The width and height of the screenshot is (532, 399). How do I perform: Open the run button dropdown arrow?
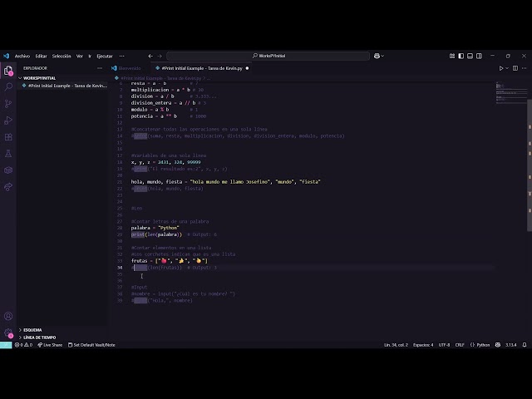pyautogui.click(x=507, y=68)
